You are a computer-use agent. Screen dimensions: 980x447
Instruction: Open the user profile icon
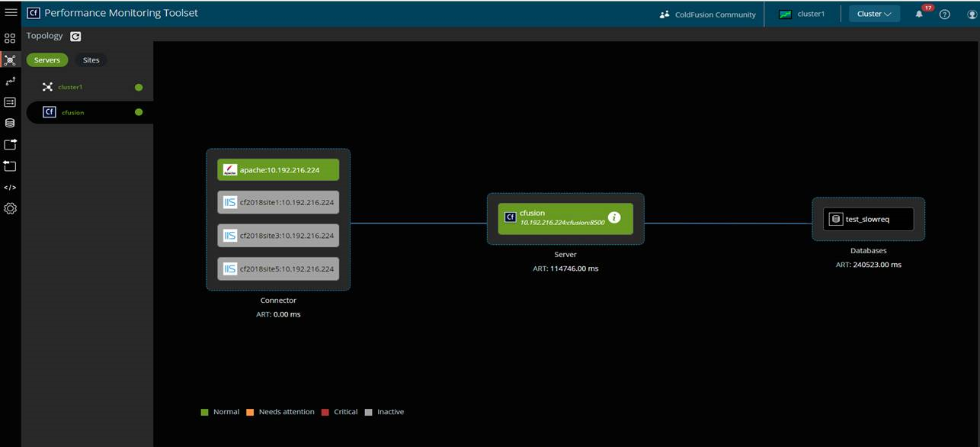pyautogui.click(x=972, y=14)
